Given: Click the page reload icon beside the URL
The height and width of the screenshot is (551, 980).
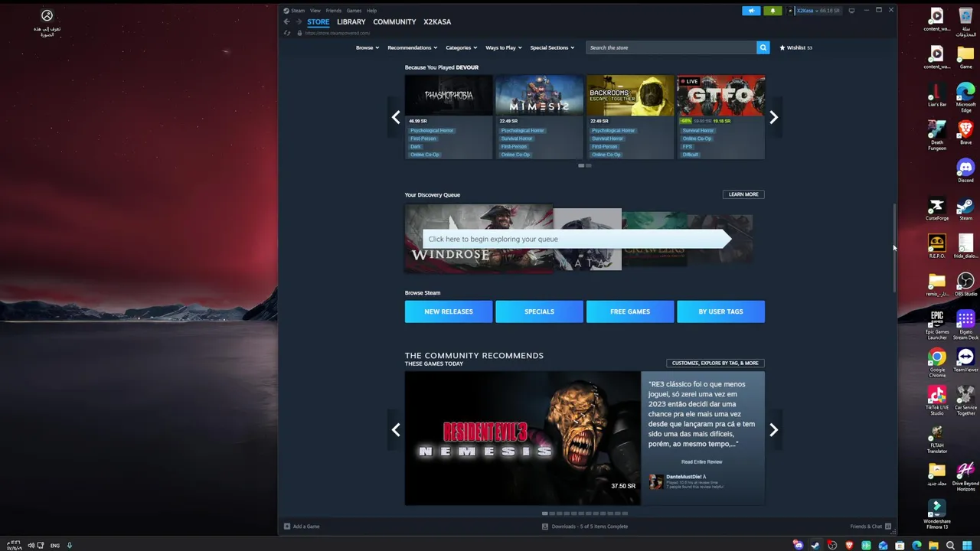Looking at the screenshot, I should (287, 33).
